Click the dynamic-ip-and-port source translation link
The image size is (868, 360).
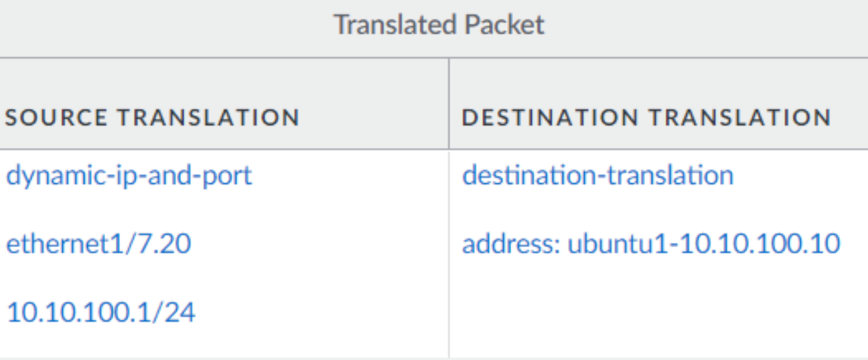[129, 176]
